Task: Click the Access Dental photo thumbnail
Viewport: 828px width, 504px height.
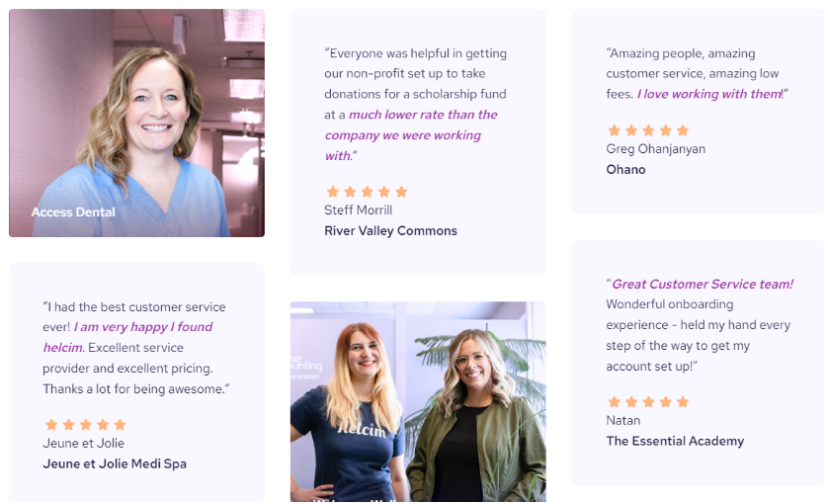Action: tap(136, 123)
